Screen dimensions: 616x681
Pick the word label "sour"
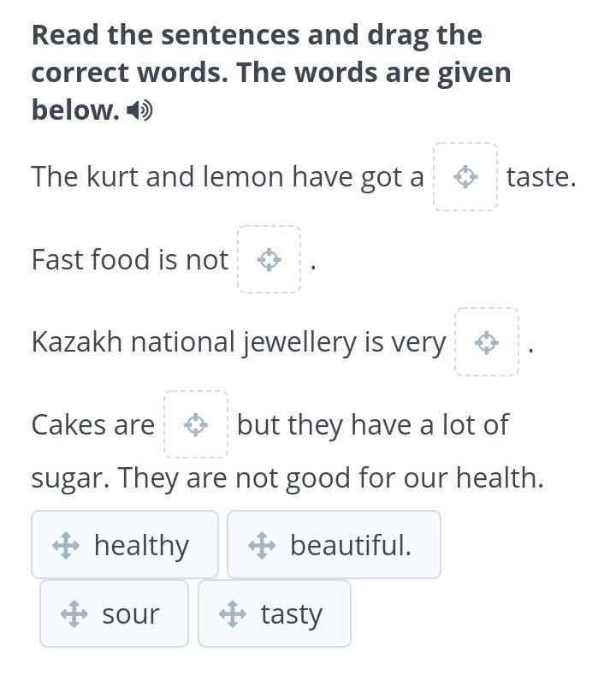pos(130,613)
